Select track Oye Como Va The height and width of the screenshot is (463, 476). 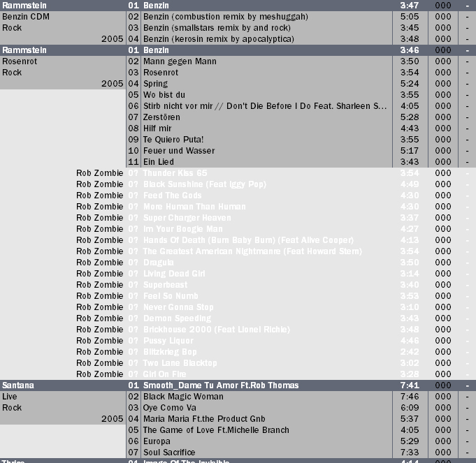click(x=170, y=408)
